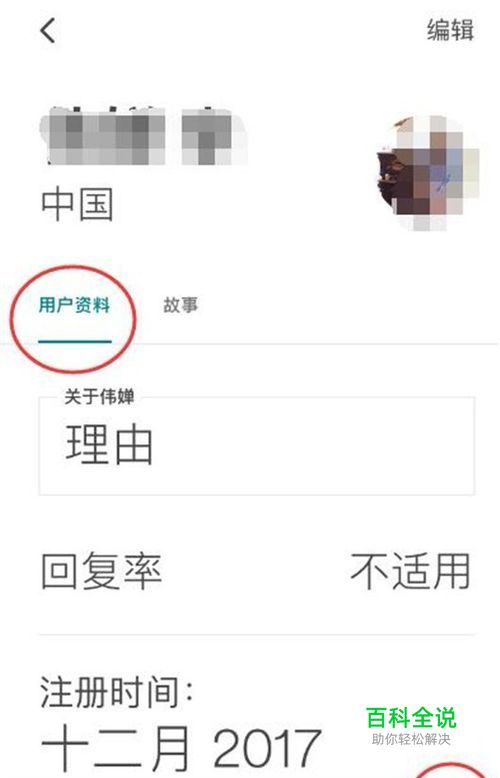
Task: Tap the red circle annotation around 用户资料
Action: coord(73,319)
